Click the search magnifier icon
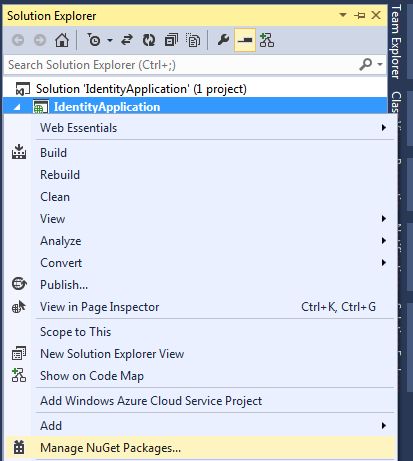The image size is (413, 461). 366,64
